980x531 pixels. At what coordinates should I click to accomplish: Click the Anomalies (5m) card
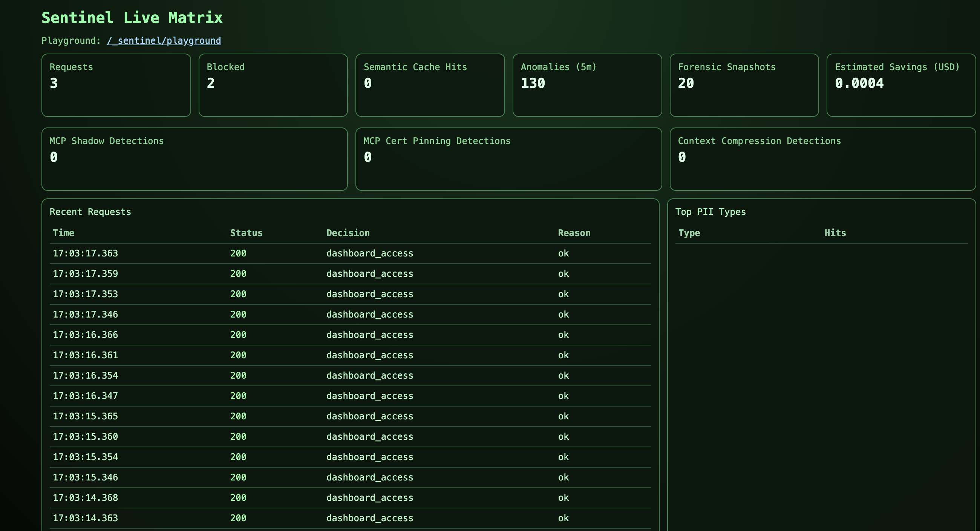pos(586,85)
